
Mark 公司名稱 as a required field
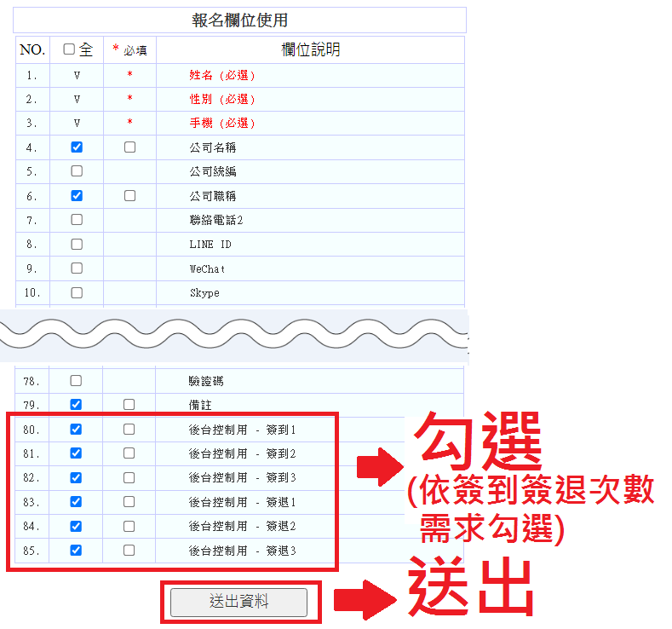click(129, 147)
